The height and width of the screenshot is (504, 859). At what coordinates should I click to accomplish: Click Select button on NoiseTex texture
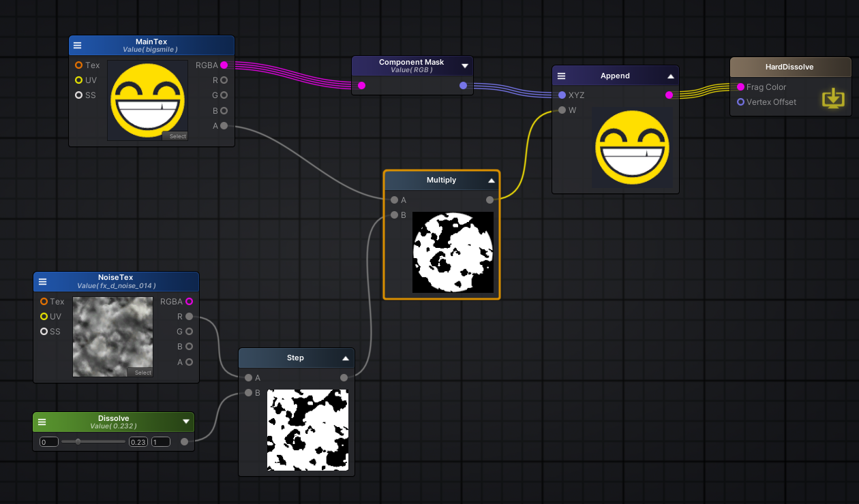coord(142,373)
